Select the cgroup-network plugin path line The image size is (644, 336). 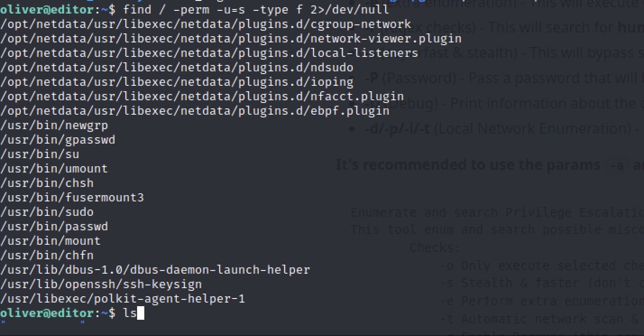pyautogui.click(x=206, y=24)
